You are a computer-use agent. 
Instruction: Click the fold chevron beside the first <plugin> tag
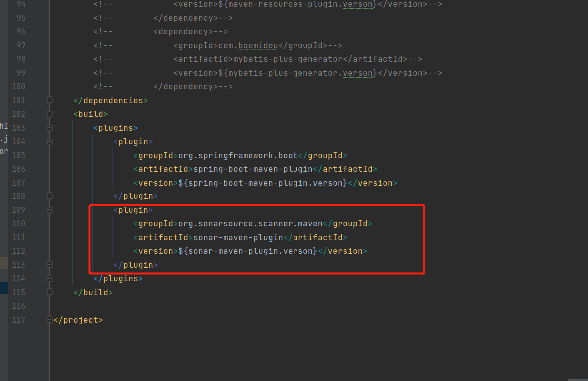49,141
